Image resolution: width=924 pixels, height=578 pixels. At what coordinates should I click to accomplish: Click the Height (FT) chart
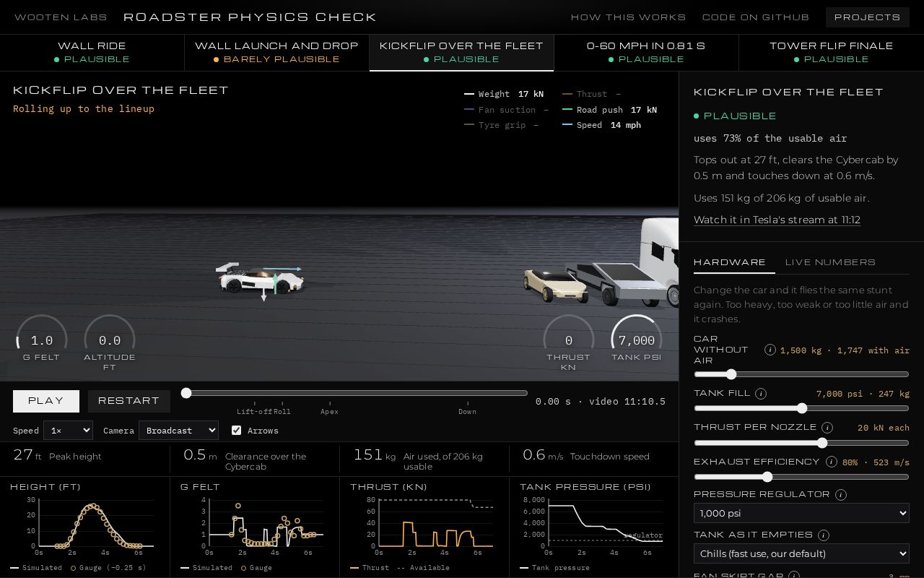(x=84, y=527)
